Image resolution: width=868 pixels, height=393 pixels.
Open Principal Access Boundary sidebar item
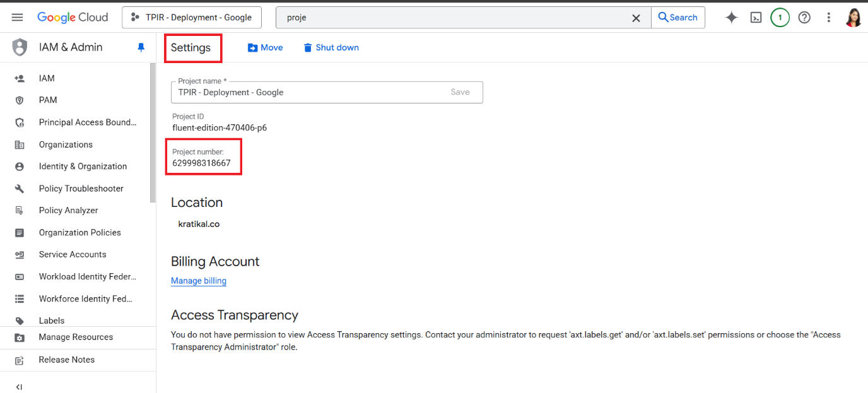tap(76, 122)
